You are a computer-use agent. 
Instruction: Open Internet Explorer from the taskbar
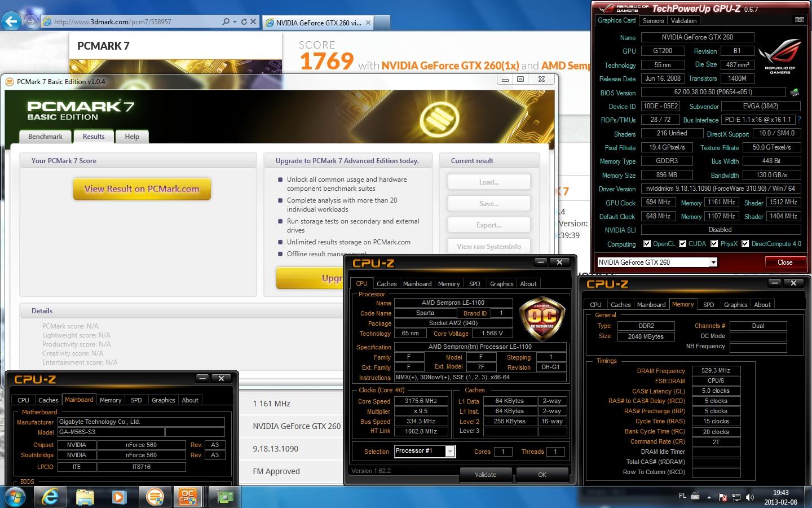pyautogui.click(x=51, y=497)
